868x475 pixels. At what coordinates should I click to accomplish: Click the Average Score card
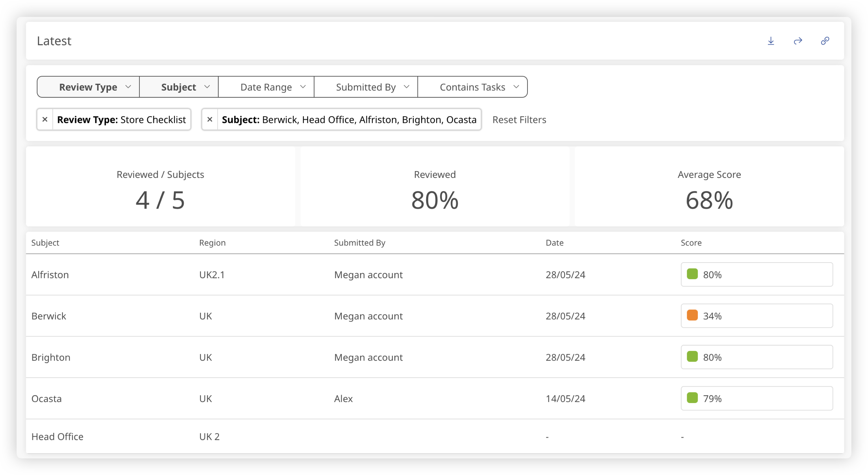coord(709,187)
